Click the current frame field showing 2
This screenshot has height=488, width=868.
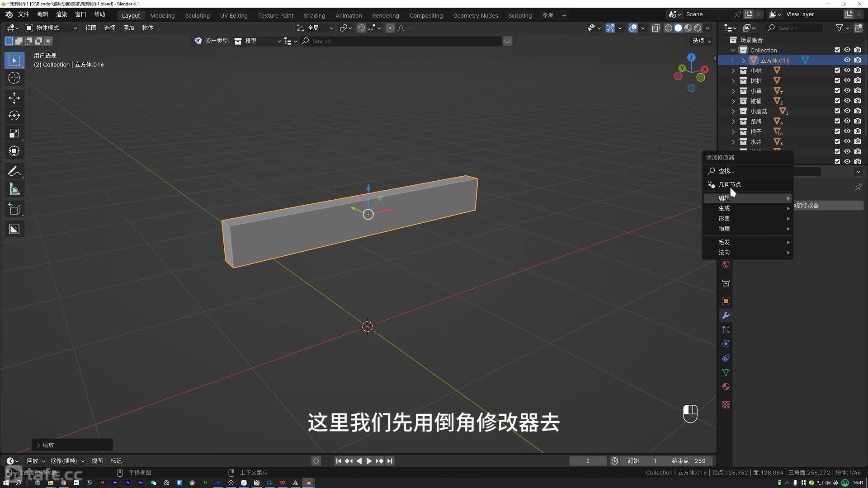tap(588, 461)
